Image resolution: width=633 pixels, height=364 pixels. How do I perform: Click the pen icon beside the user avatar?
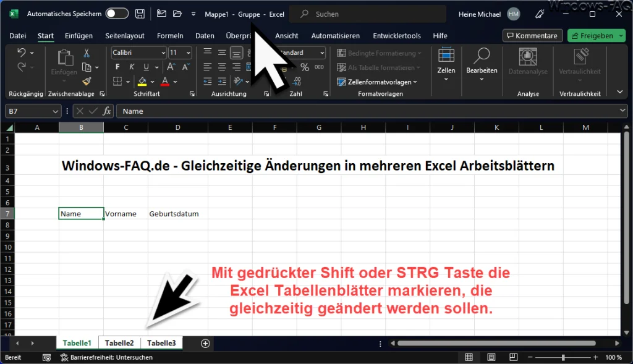click(x=540, y=14)
